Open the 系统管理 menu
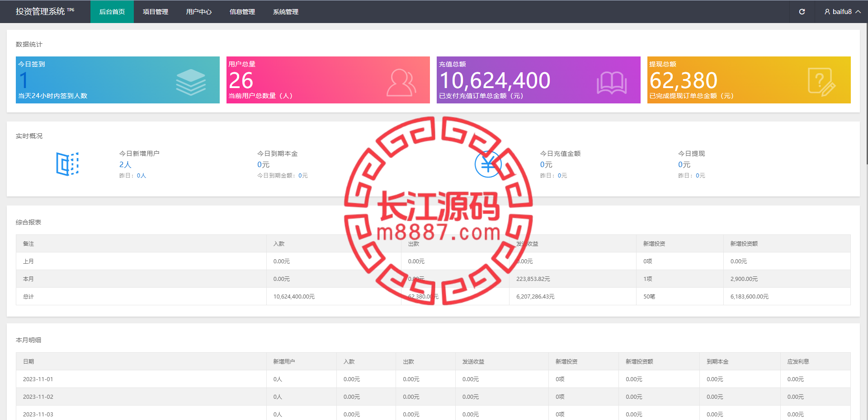The height and width of the screenshot is (420, 868). coord(286,12)
